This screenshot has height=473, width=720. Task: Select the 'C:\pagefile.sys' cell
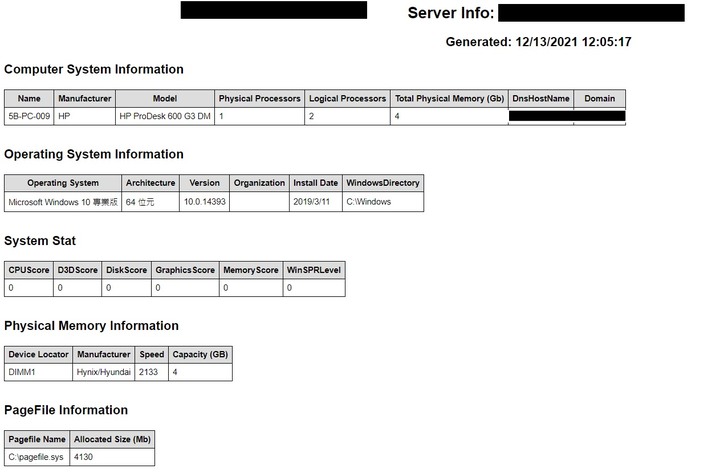coord(37,457)
